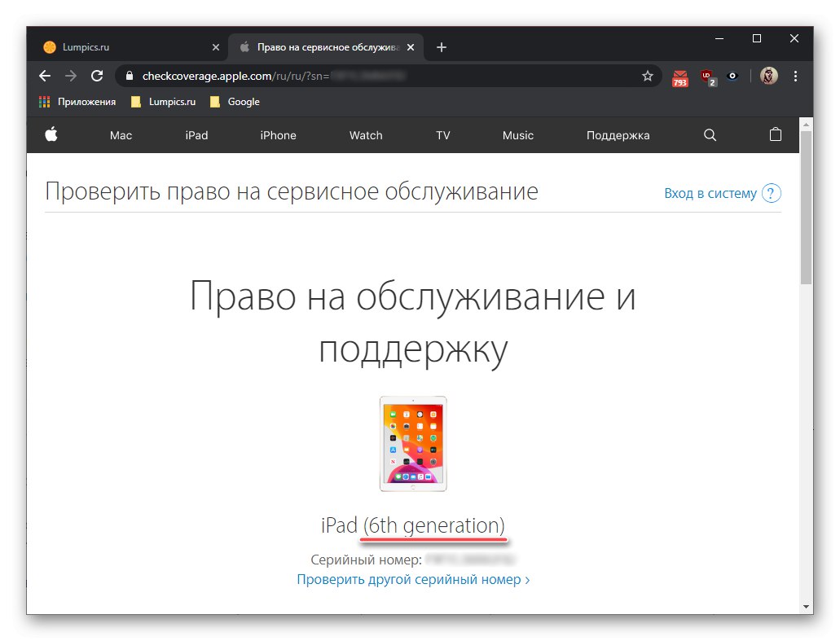
Task: Click the scrollbar down arrow
Action: pos(806,607)
